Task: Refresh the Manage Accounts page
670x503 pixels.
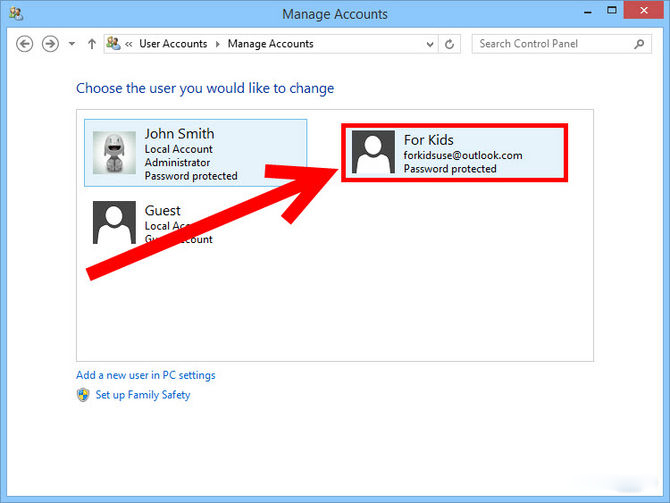Action: [x=449, y=44]
